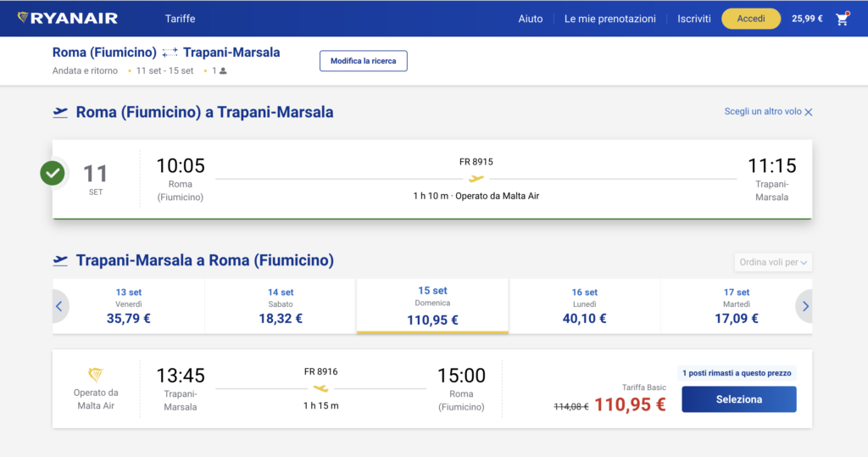Screen dimensions: 868x457
Task: Select the 17 set Martedì date tab
Action: 737,306
